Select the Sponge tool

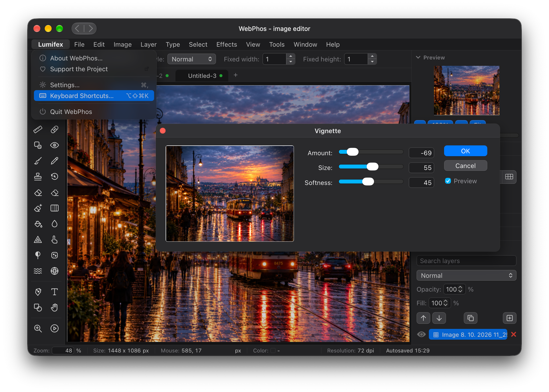pyautogui.click(x=54, y=255)
